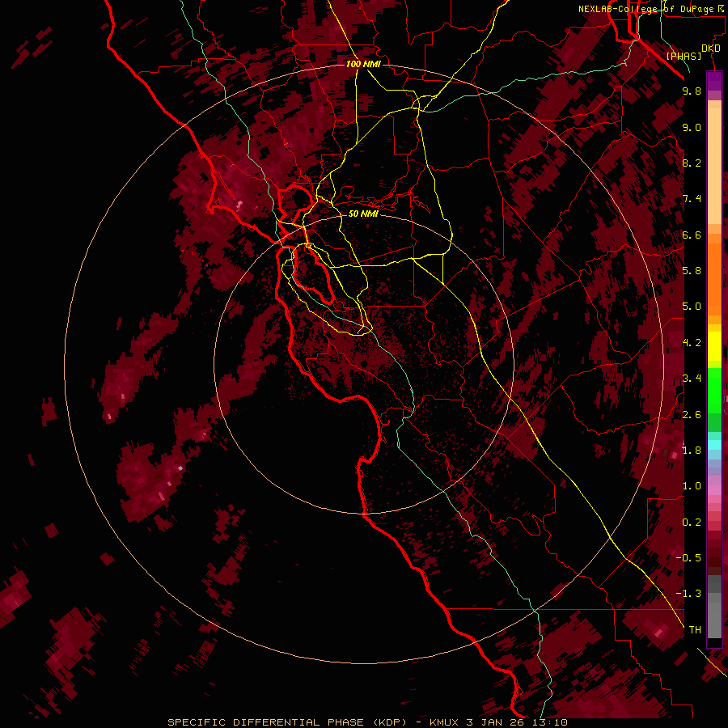Click the yellow segment of the color bar
The height and width of the screenshot is (728, 728).
pos(714,346)
